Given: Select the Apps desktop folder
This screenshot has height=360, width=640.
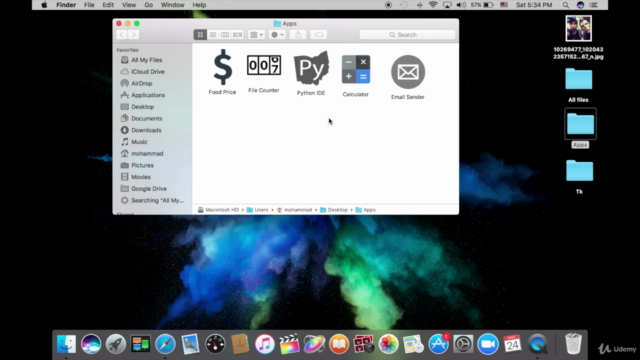Looking at the screenshot, I should [580, 124].
